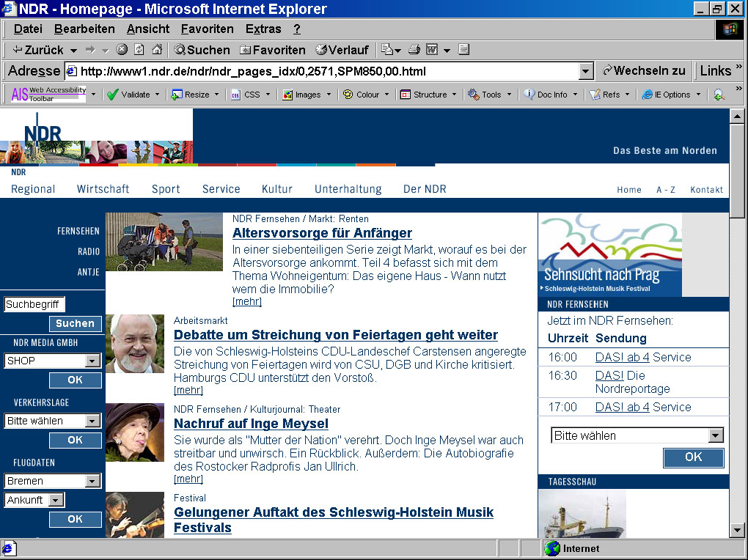Open the address bar dropdown arrow
The image size is (748, 560).
(x=586, y=72)
